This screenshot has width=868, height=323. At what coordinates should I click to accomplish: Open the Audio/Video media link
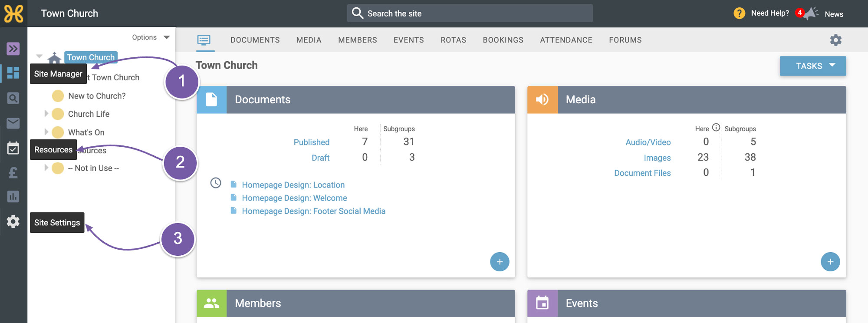[x=648, y=142]
